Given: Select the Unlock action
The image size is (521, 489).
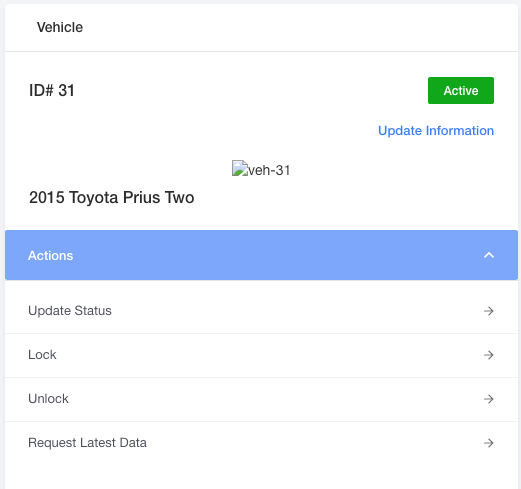Looking at the screenshot, I should click(x=261, y=399).
